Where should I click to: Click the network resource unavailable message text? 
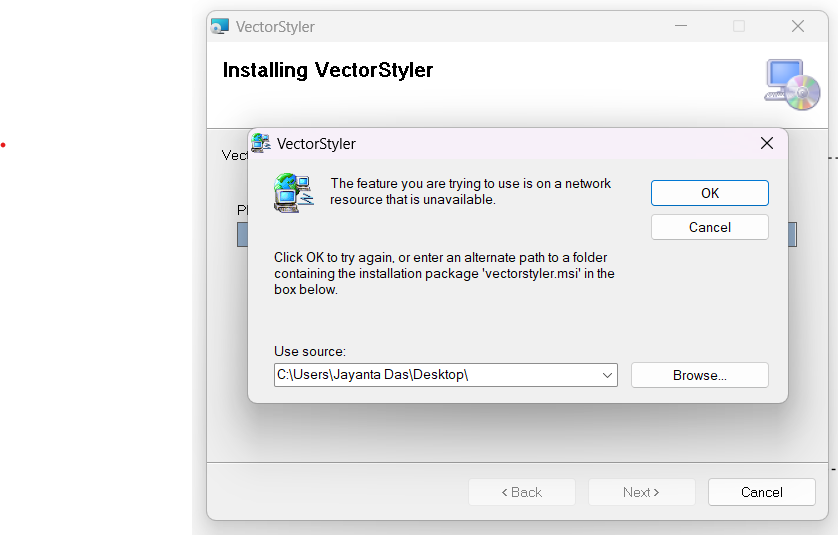click(x=470, y=191)
